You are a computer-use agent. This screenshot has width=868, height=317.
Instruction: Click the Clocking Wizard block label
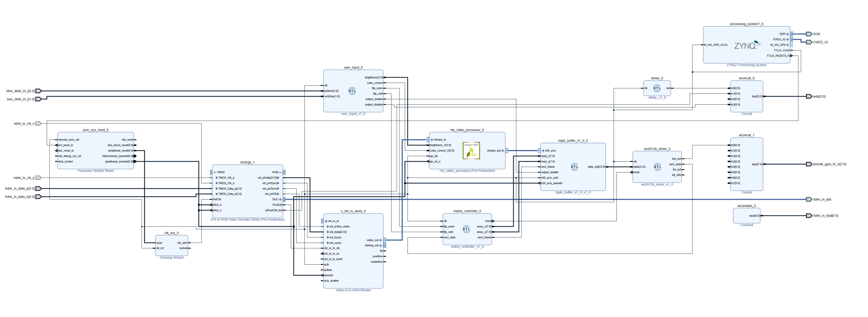click(x=171, y=258)
